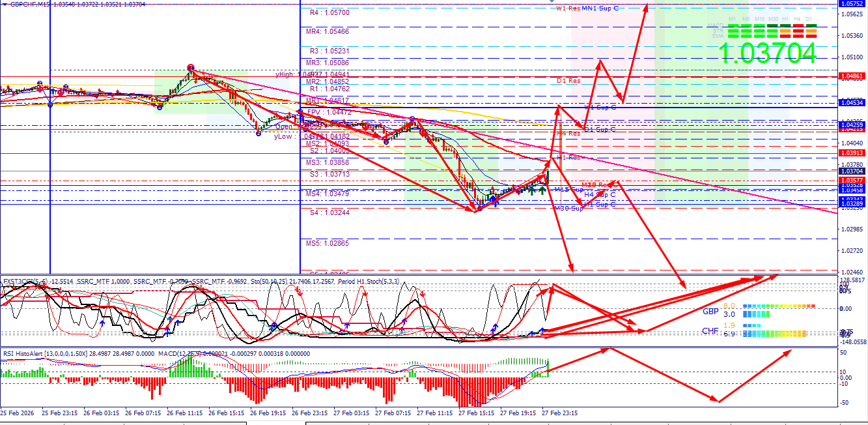
Task: Click the M30 timeframe column header
Action: click(773, 19)
